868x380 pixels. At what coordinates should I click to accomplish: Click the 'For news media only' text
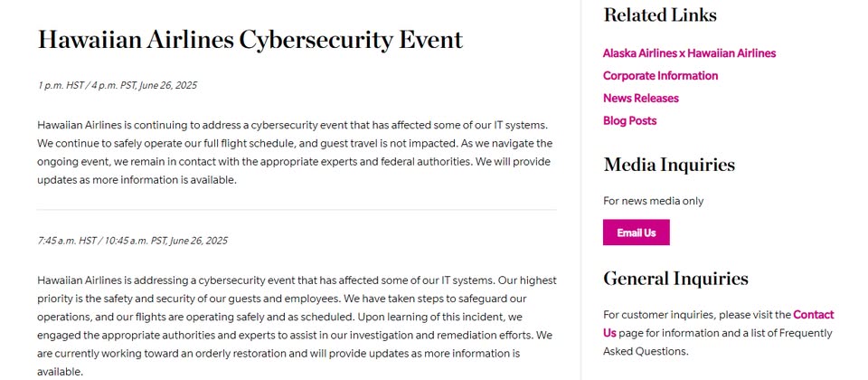[653, 201]
